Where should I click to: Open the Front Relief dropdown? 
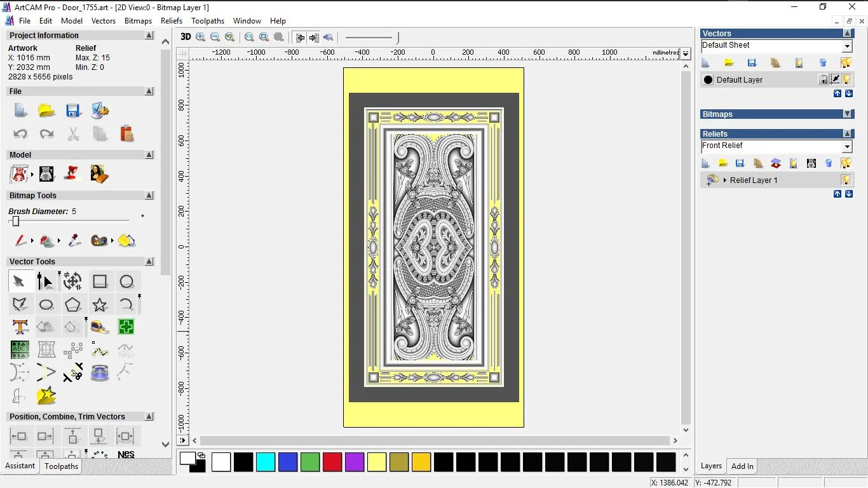click(x=848, y=146)
